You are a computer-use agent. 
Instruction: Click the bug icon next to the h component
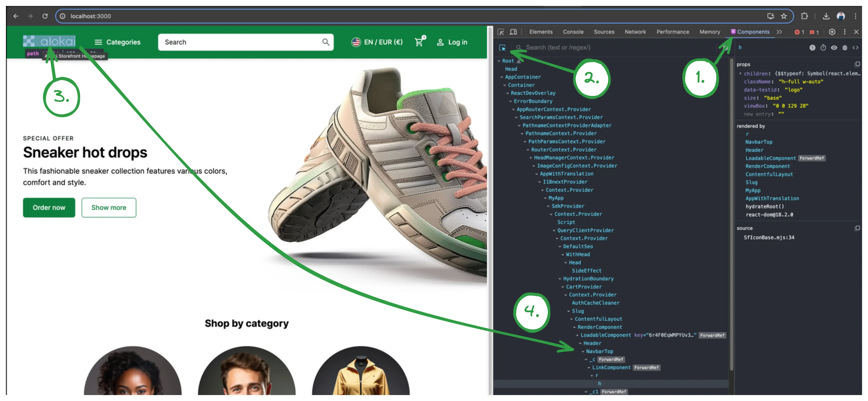tap(845, 48)
